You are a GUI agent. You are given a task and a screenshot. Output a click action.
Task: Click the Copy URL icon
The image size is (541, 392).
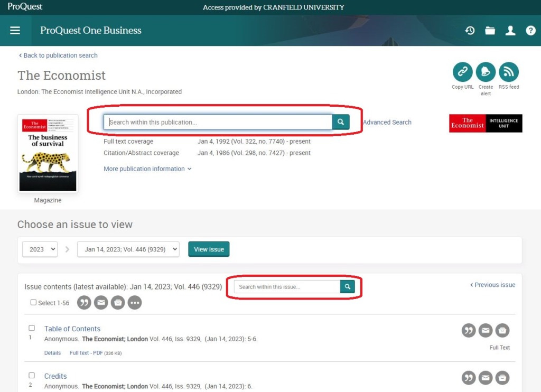point(462,72)
